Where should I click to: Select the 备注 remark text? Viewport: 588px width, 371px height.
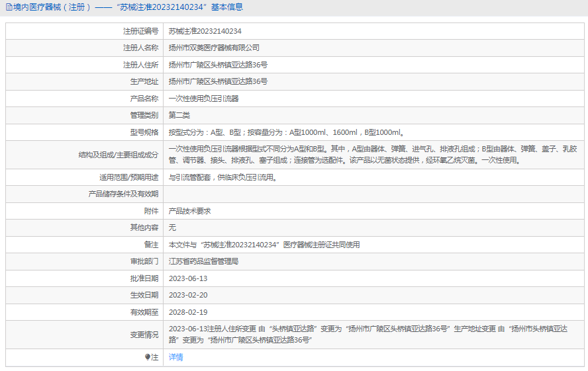264,245
